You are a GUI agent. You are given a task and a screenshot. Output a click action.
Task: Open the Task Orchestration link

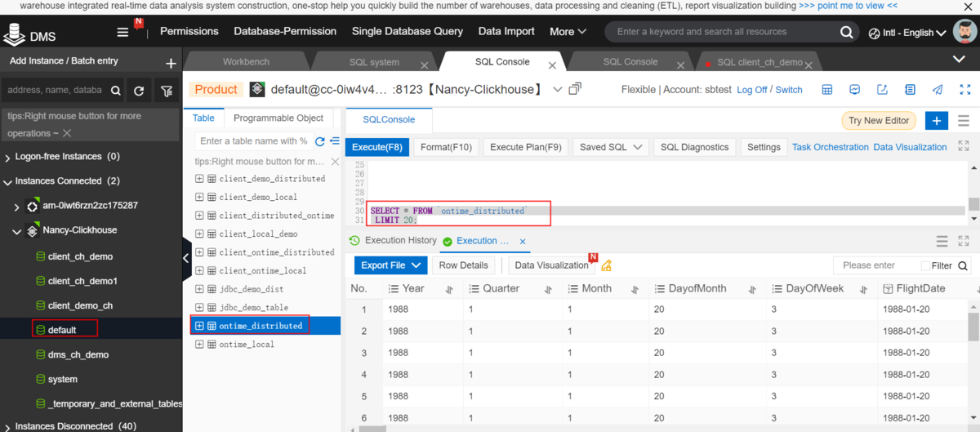pos(831,148)
